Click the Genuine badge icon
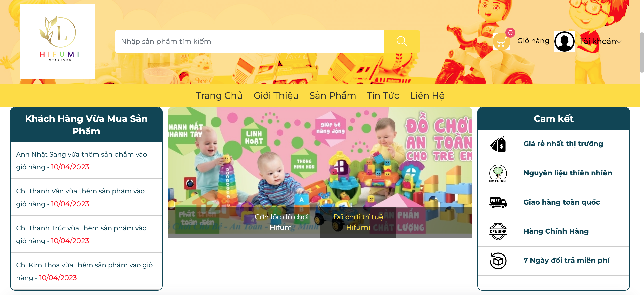The height and width of the screenshot is (295, 644). [498, 232]
